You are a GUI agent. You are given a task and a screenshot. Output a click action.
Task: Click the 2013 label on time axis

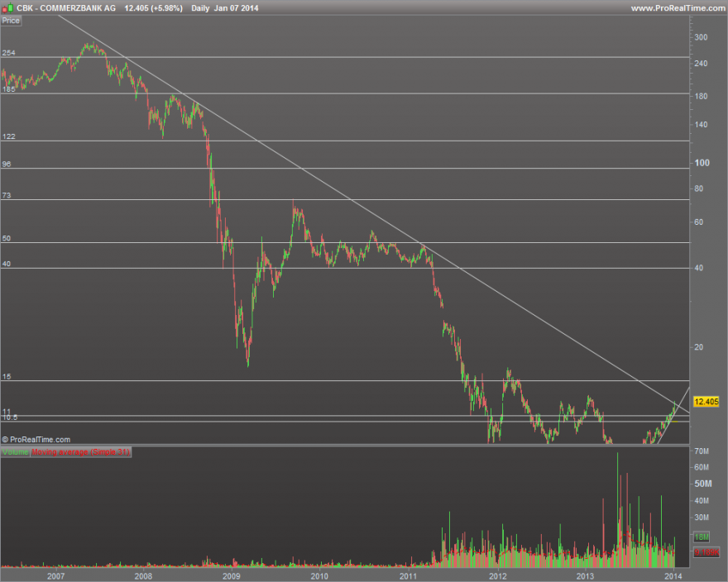point(585,576)
